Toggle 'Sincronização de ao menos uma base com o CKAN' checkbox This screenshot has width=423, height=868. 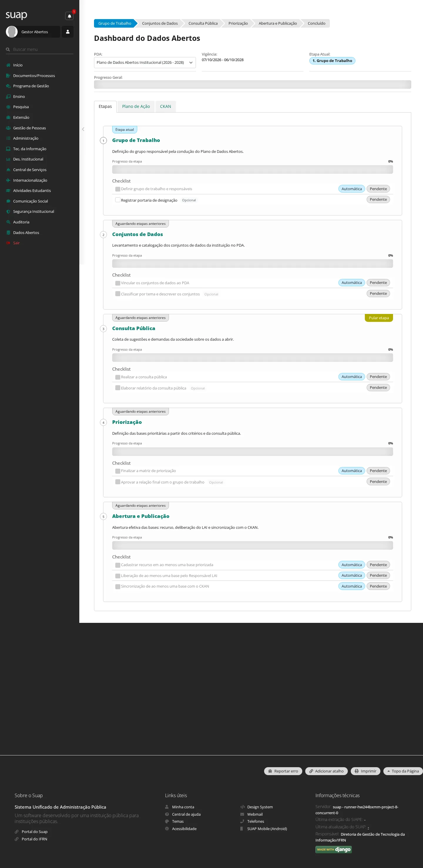click(x=117, y=587)
